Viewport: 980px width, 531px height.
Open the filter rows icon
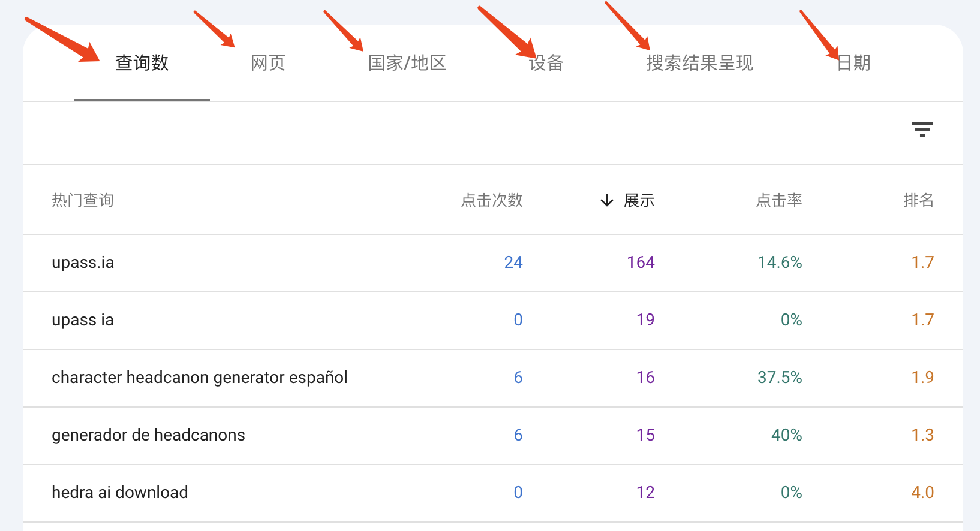[922, 129]
